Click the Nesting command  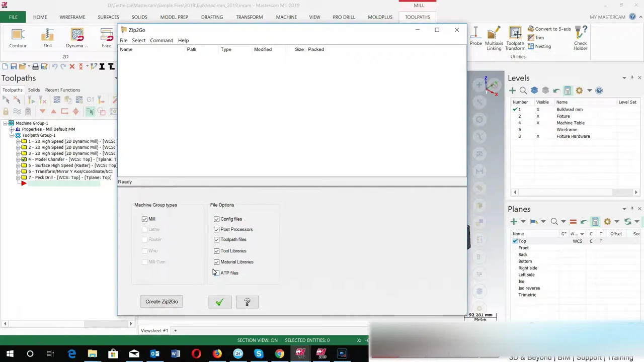coord(539,46)
